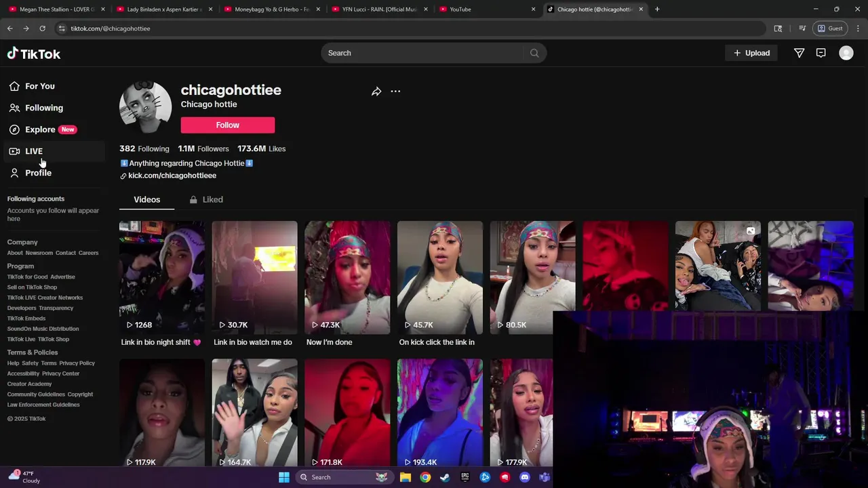This screenshot has height=488, width=868.
Task: Play the video with 1268 views
Action: click(162, 277)
